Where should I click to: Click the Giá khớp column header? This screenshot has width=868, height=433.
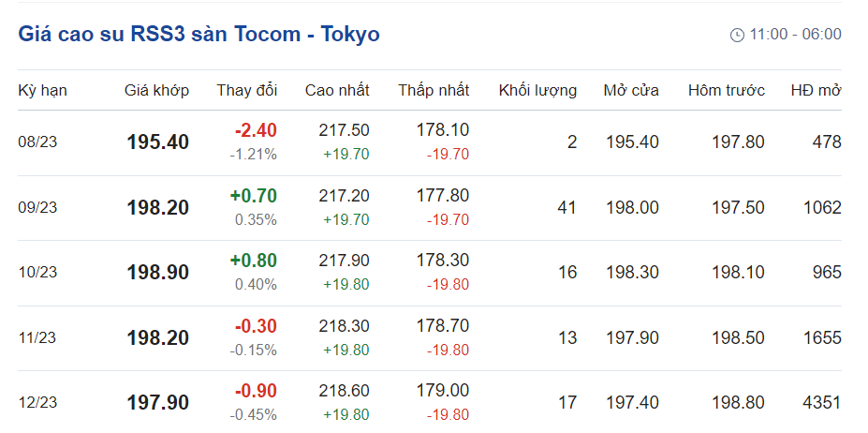tap(156, 91)
